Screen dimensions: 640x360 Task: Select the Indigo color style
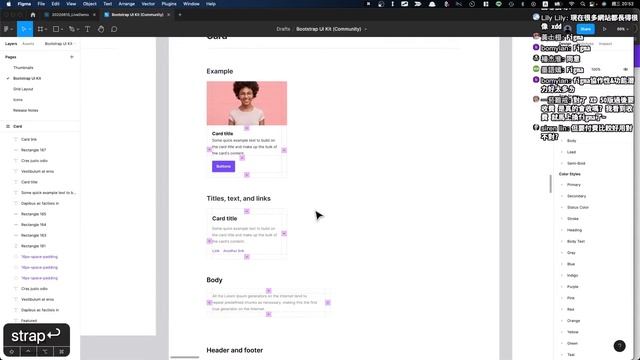tap(572, 276)
